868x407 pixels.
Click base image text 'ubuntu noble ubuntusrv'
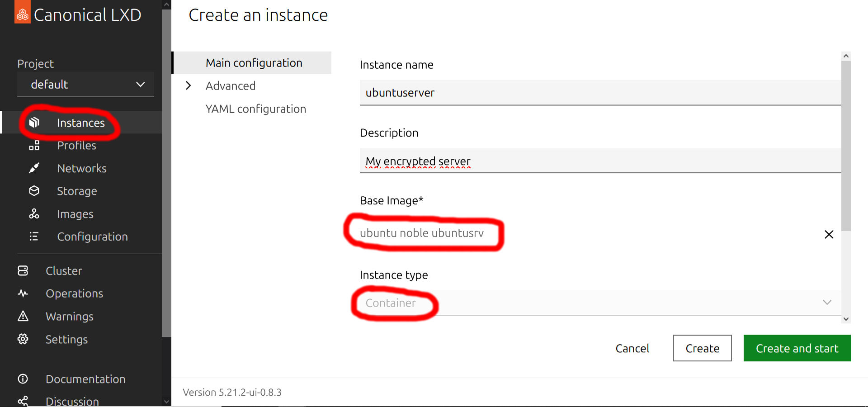tap(422, 233)
